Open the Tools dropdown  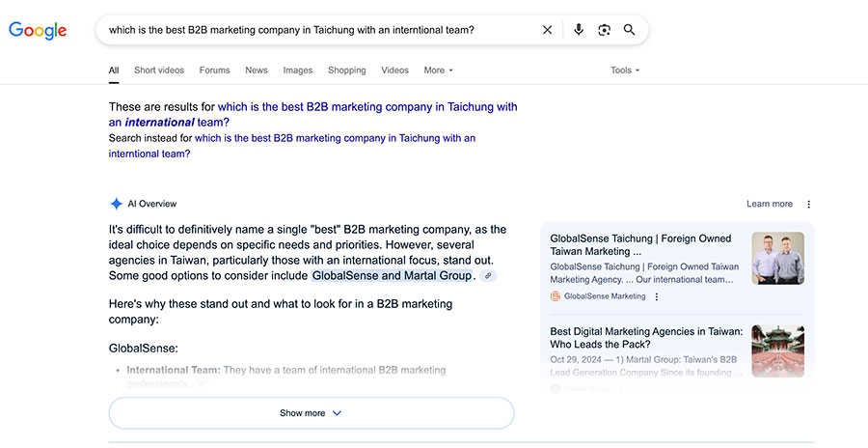tap(625, 70)
